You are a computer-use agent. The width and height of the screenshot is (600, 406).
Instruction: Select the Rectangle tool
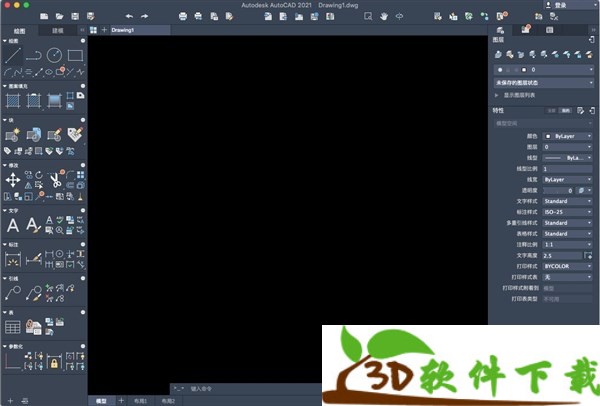click(75, 55)
